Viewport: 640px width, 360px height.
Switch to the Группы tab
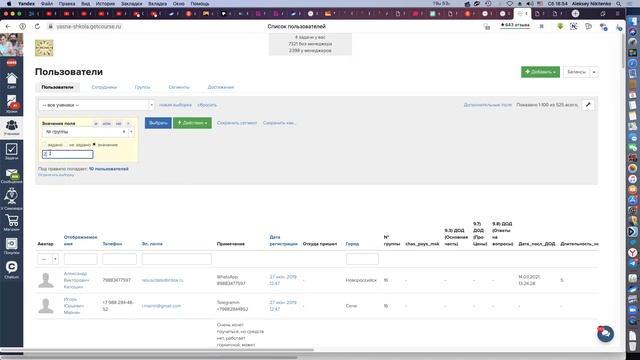pos(142,87)
